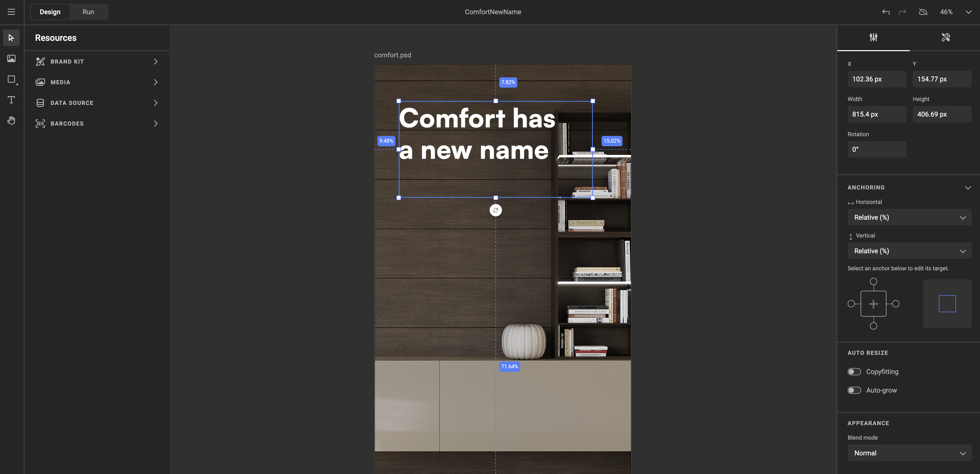Screen dimensions: 980x474
Task: Select the Text tool
Action: click(11, 100)
